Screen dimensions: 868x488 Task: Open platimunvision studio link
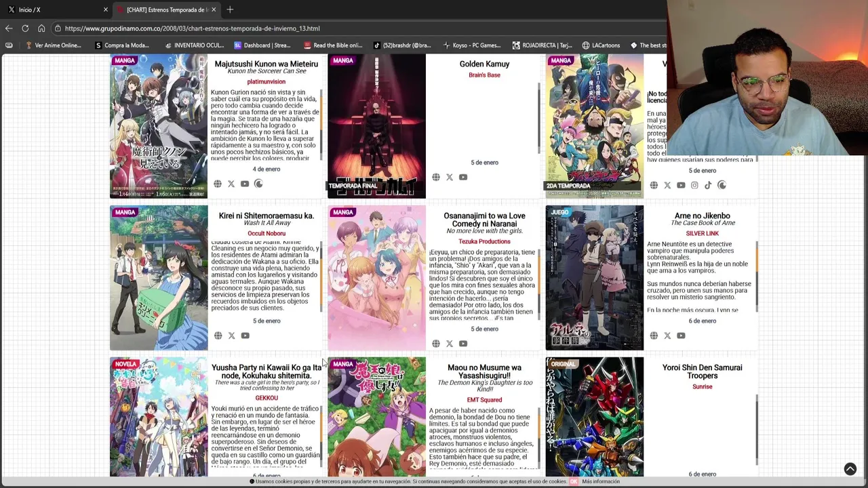coord(267,81)
